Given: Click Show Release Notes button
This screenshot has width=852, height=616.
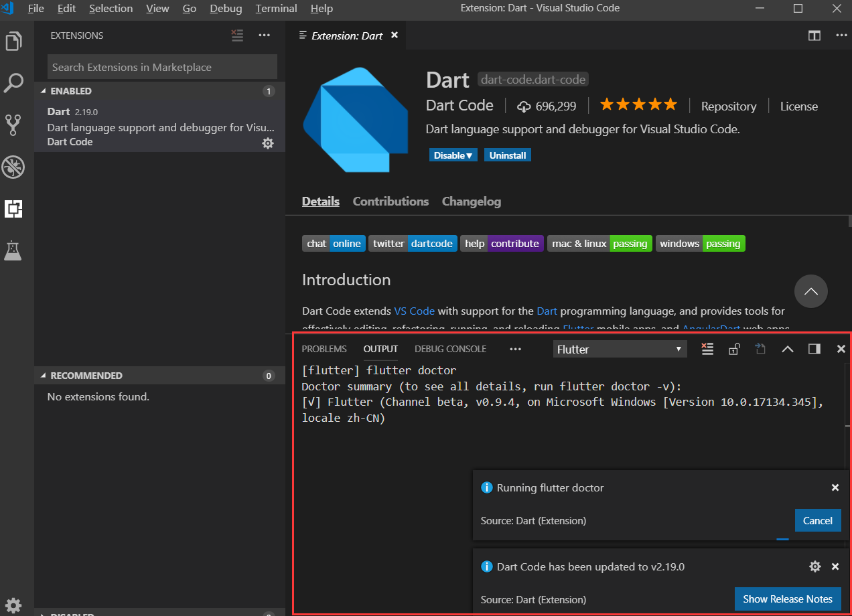Looking at the screenshot, I should (x=788, y=599).
